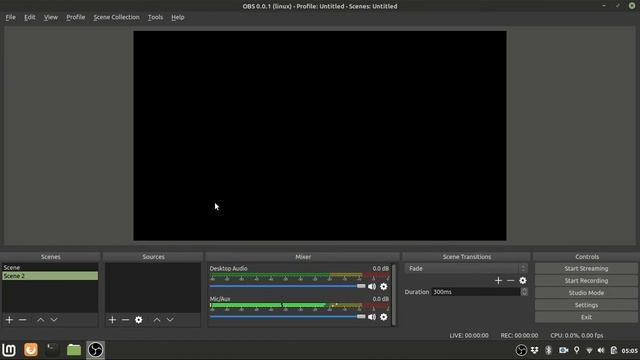Remove source with minus icon
The width and height of the screenshot is (640, 360).
pyautogui.click(x=125, y=320)
